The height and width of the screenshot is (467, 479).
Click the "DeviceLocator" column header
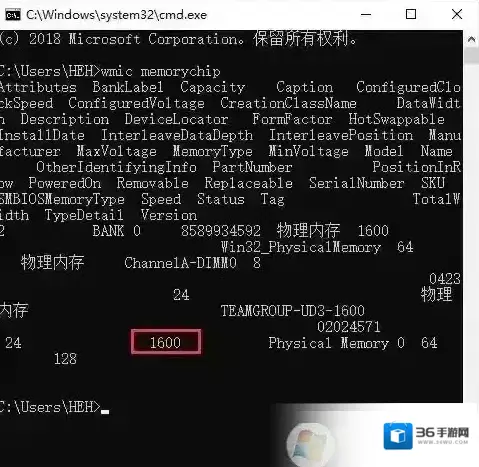tap(177, 119)
